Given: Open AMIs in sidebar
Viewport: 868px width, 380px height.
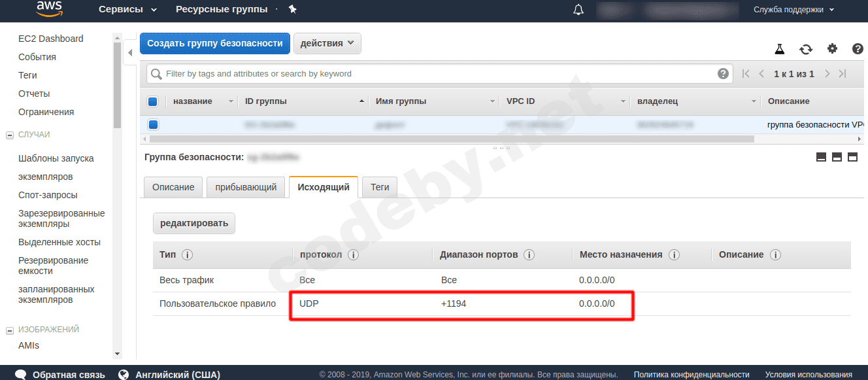Looking at the screenshot, I should pos(29,345).
